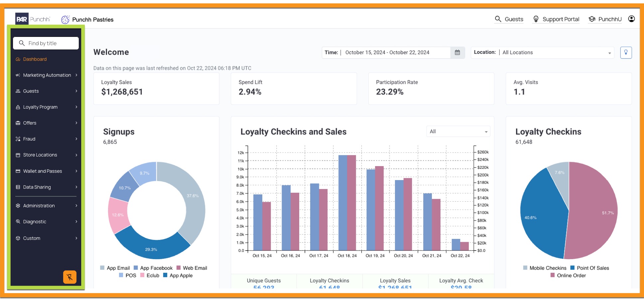
Task: Expand the Marketing Automation menu
Action: point(47,75)
